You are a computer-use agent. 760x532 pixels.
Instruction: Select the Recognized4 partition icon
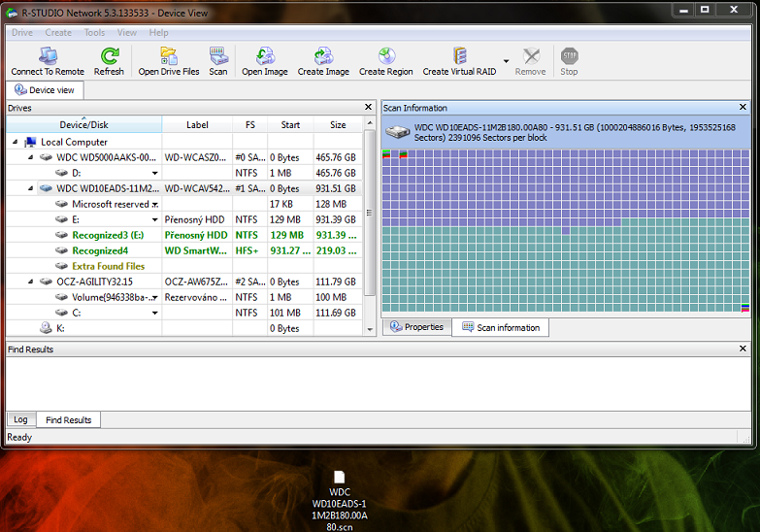click(x=61, y=250)
